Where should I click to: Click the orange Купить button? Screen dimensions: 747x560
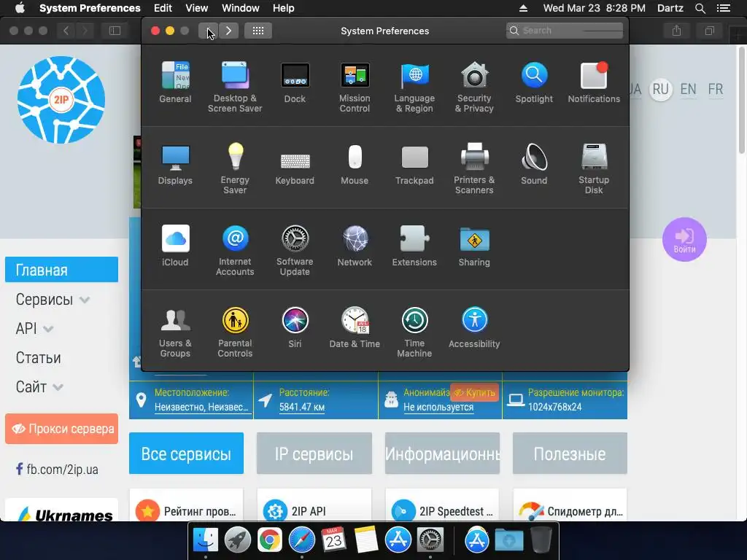(474, 392)
